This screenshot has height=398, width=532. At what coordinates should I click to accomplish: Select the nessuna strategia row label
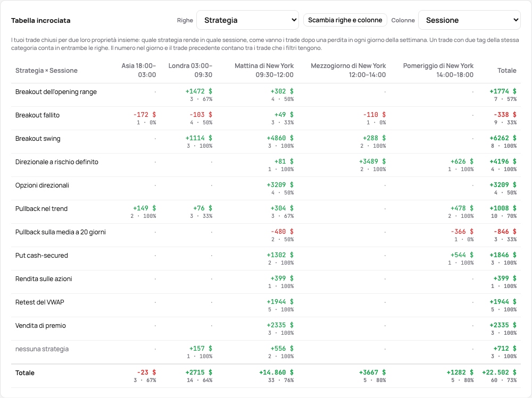pyautogui.click(x=41, y=349)
